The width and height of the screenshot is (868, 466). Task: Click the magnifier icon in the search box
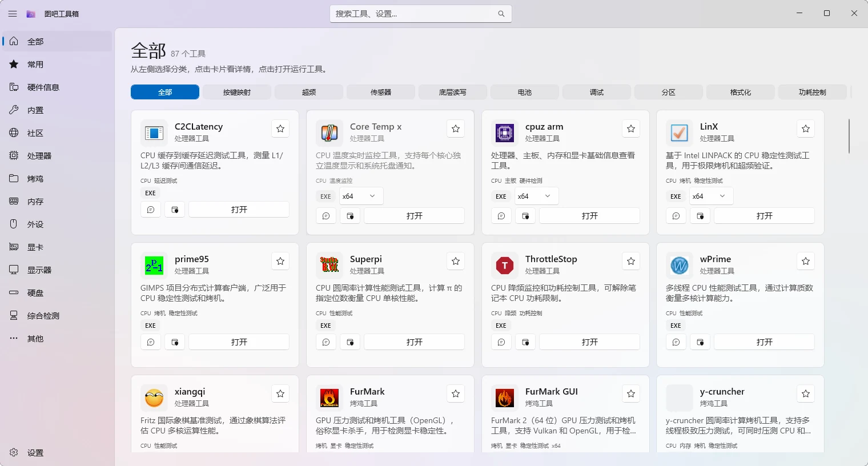501,14
